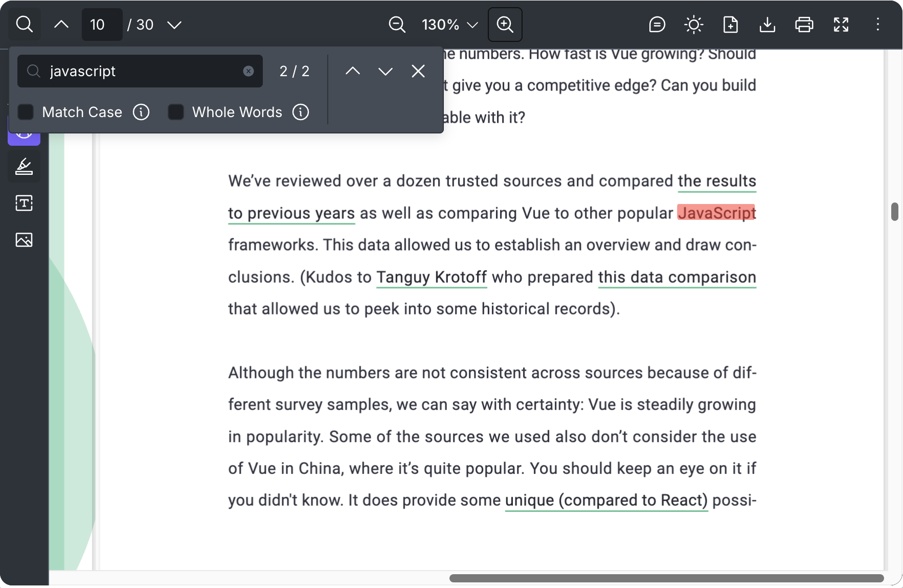Click the javascript search input field

(x=140, y=71)
